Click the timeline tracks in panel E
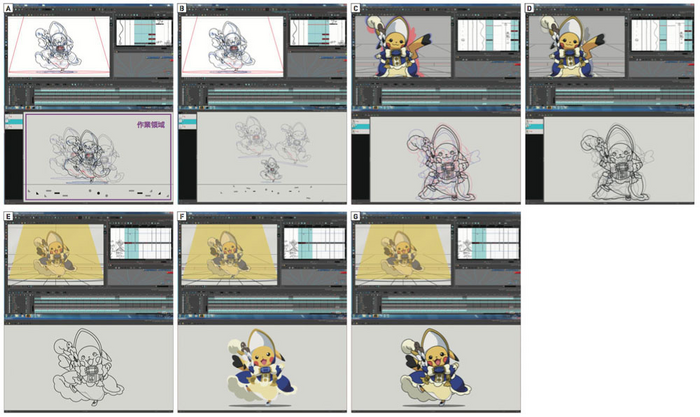The height and width of the screenshot is (417, 700). click(x=103, y=304)
